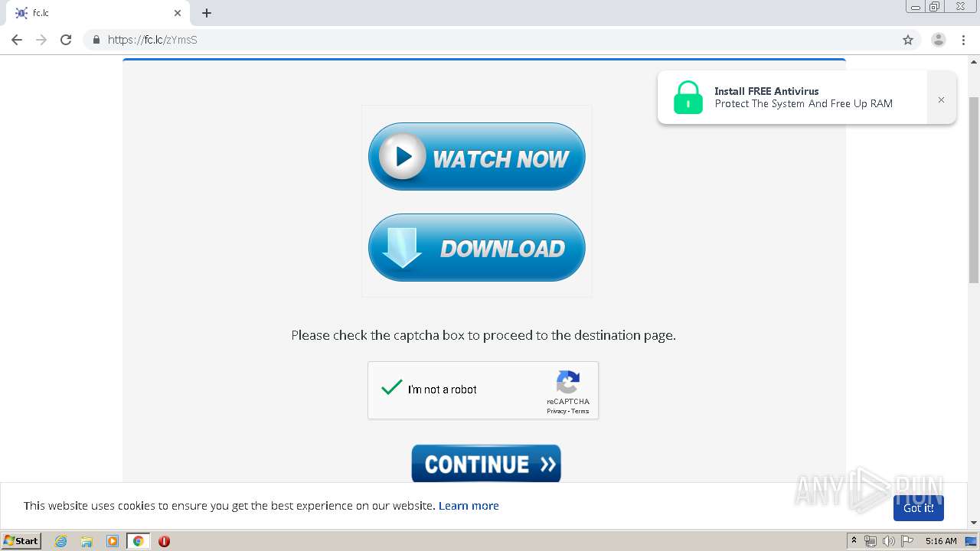
Task: Click the blue DOWNLOAD button
Action: pyautogui.click(x=477, y=248)
